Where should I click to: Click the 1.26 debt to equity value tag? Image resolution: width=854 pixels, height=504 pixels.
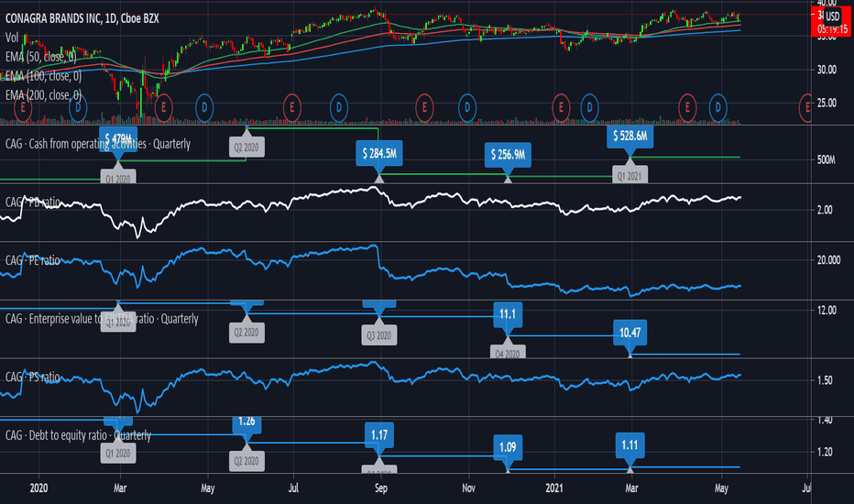[246, 422]
